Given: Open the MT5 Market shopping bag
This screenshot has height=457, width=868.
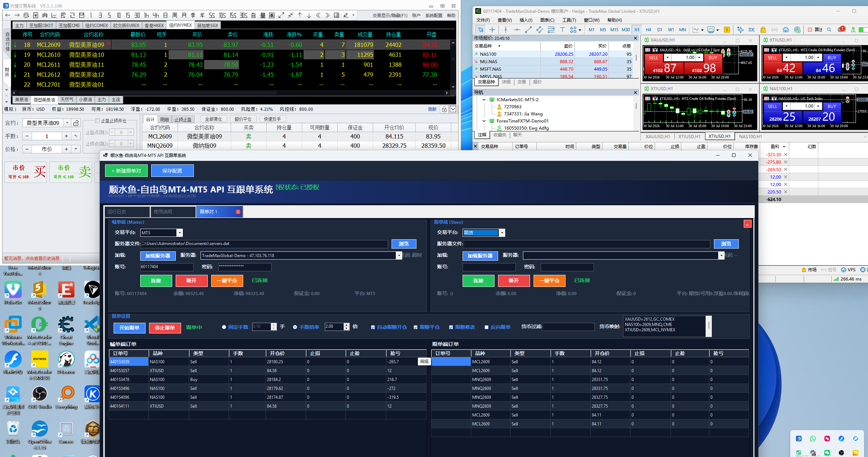Looking at the screenshot, I should pyautogui.click(x=763, y=30).
